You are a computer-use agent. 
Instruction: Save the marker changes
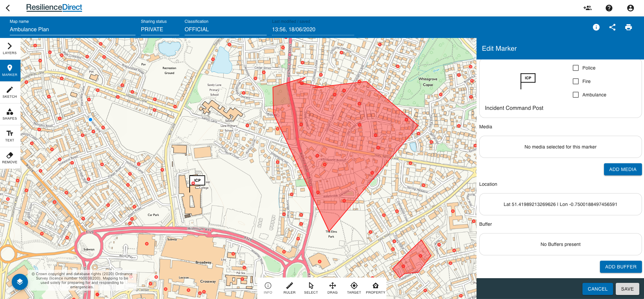628,289
